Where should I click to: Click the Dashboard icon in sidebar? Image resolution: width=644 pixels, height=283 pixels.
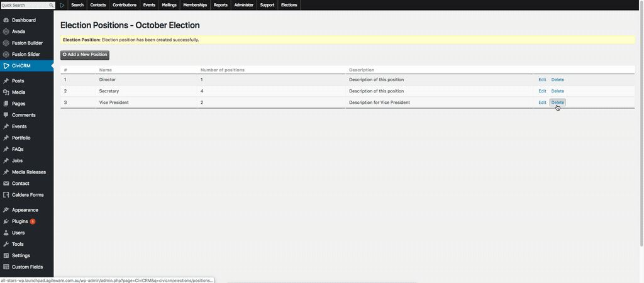click(6, 20)
